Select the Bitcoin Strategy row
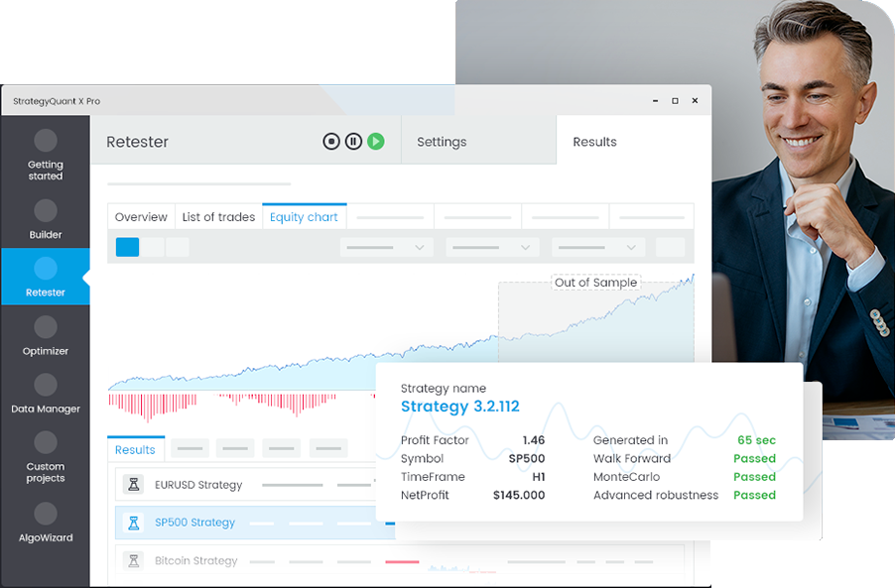 pos(196,561)
